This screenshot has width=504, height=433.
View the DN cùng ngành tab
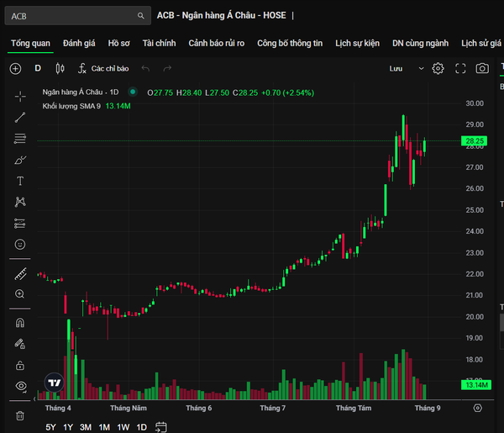[x=420, y=43]
